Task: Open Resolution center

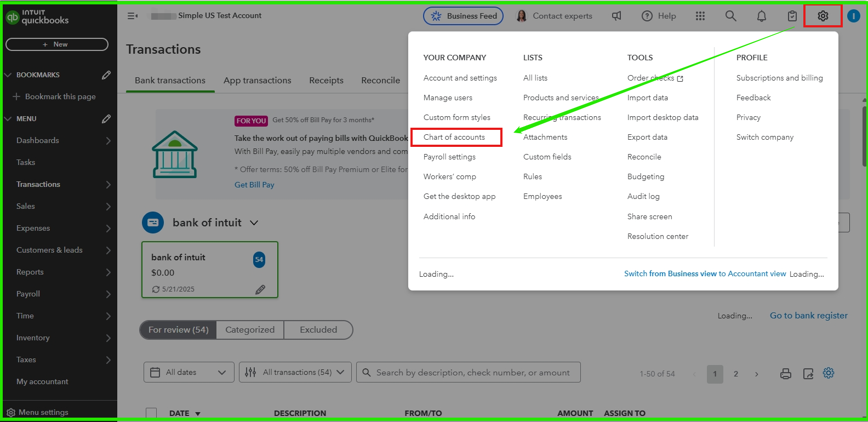Action: point(658,236)
